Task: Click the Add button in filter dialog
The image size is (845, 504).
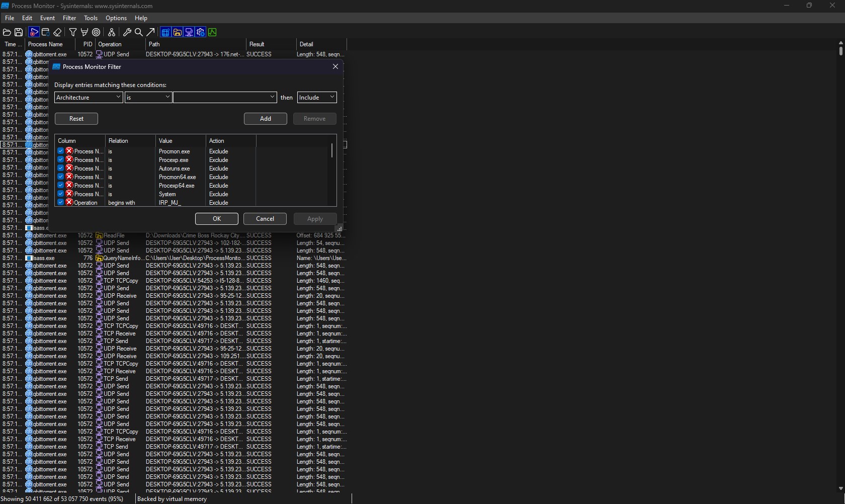Action: tap(266, 119)
